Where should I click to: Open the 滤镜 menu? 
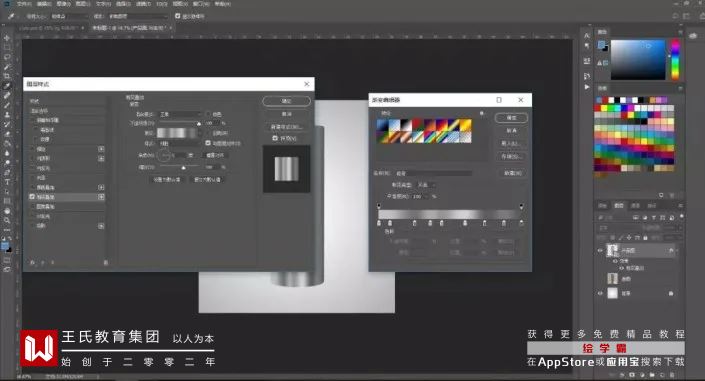(x=143, y=4)
